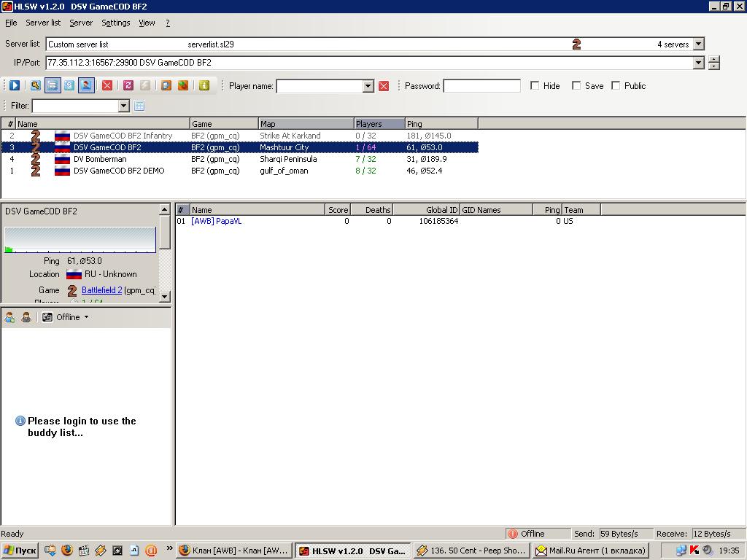Click the Battlefield 2 game link
The image size is (747, 560).
[101, 290]
